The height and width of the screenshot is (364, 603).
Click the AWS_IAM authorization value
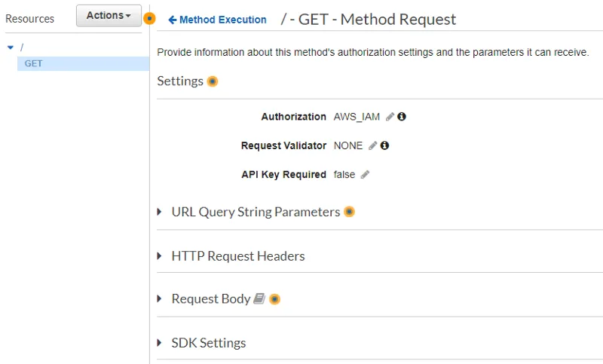[x=357, y=117]
